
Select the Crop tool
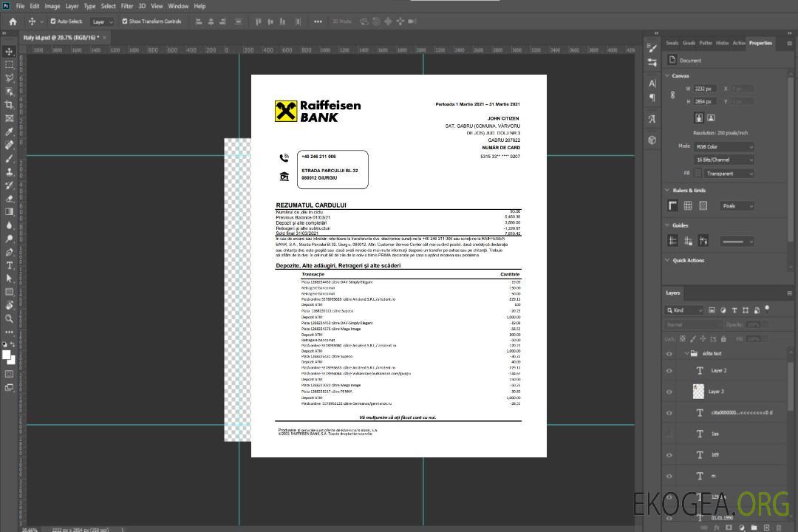(9, 105)
